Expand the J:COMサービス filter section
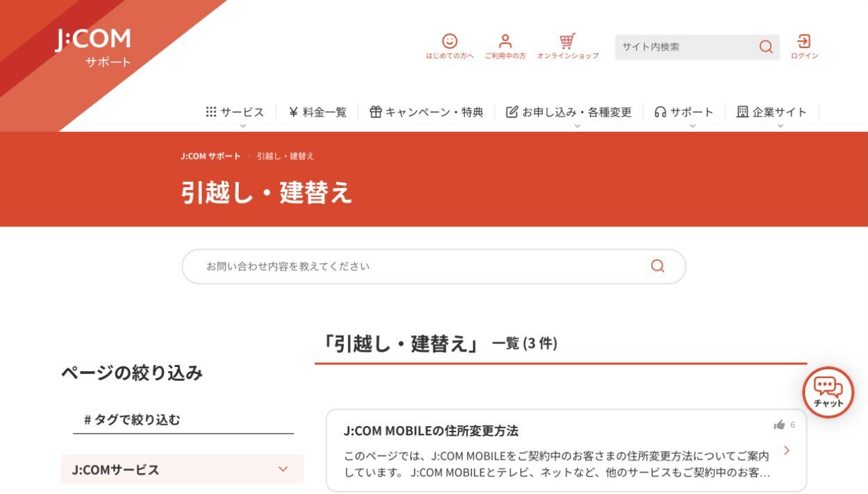 click(x=182, y=469)
